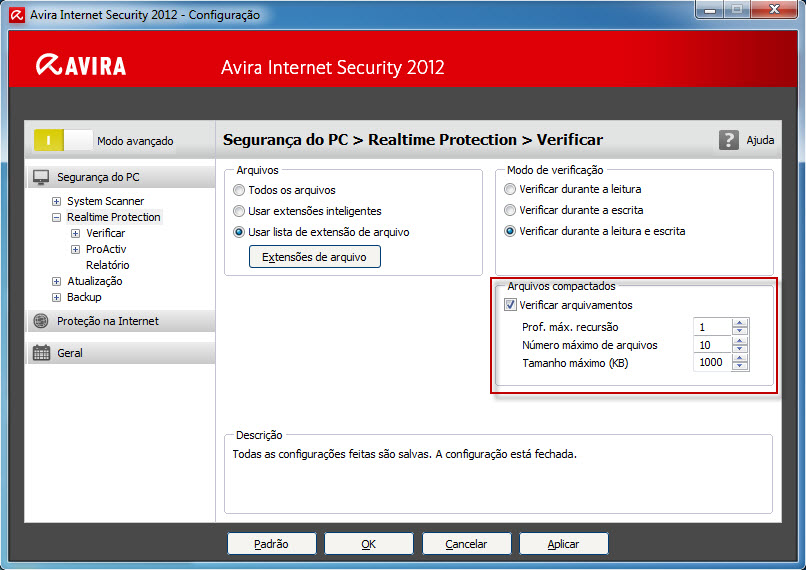Screen dimensions: 806x570
Task: Choose Verificar durante a escrita
Action: 510,210
